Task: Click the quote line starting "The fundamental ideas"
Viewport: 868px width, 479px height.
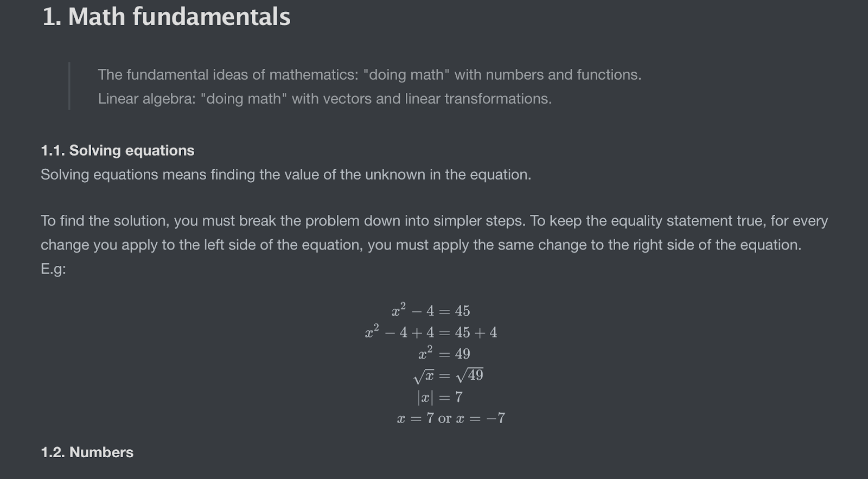Action: pyautogui.click(x=369, y=74)
